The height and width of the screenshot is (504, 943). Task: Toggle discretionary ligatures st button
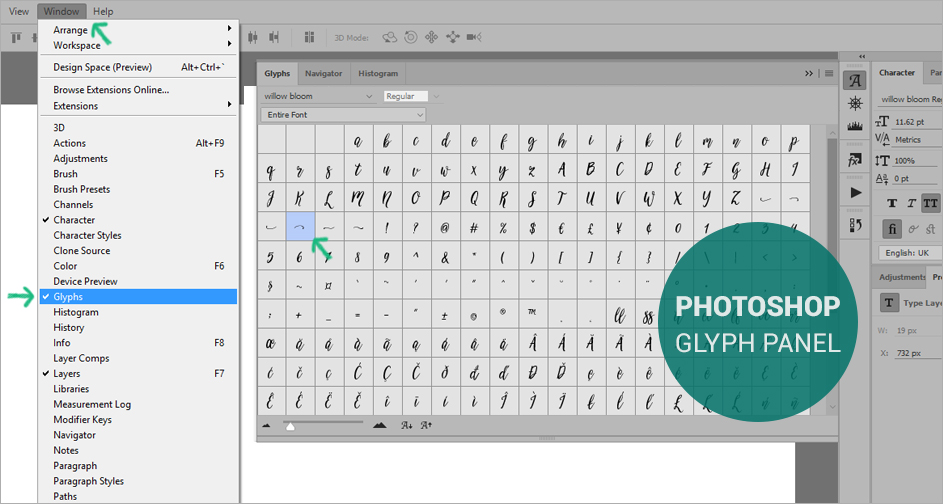(931, 229)
